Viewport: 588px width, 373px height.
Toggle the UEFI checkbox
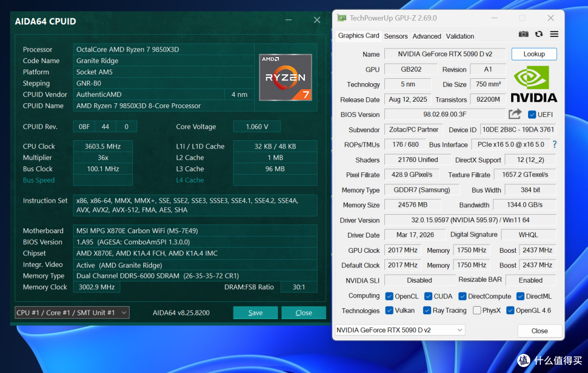532,115
